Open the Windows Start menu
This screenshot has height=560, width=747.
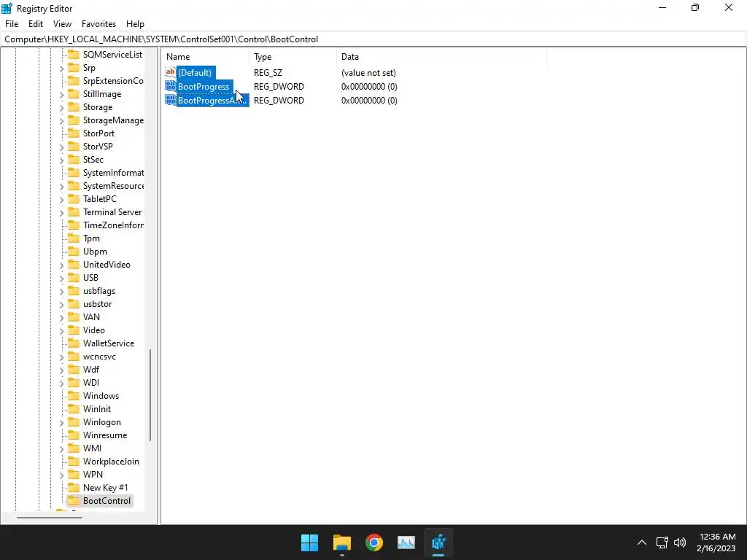(309, 542)
